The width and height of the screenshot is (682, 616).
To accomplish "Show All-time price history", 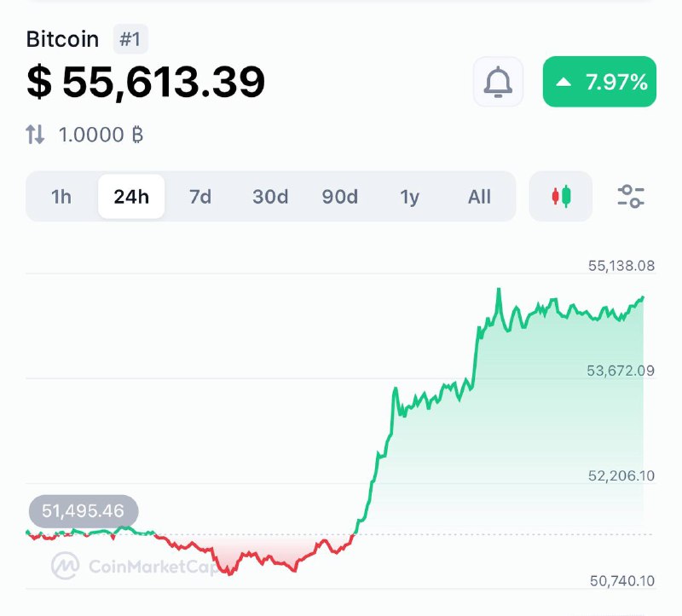I will pyautogui.click(x=479, y=197).
